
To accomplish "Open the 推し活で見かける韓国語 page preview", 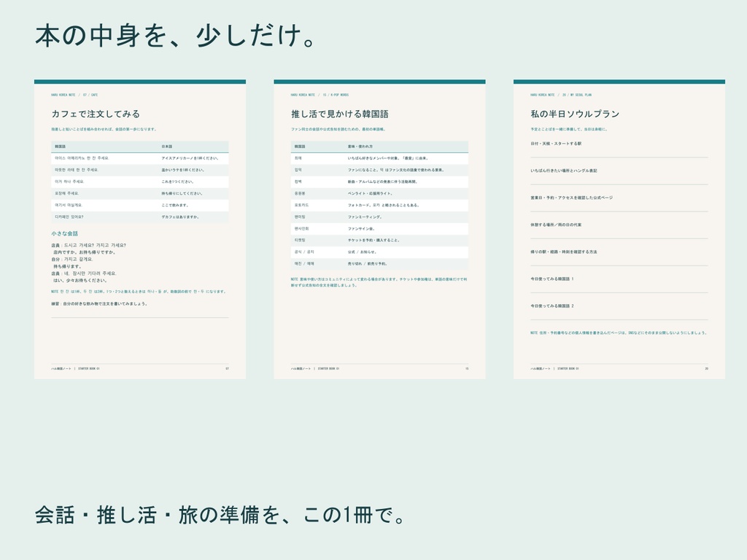I will click(379, 230).
